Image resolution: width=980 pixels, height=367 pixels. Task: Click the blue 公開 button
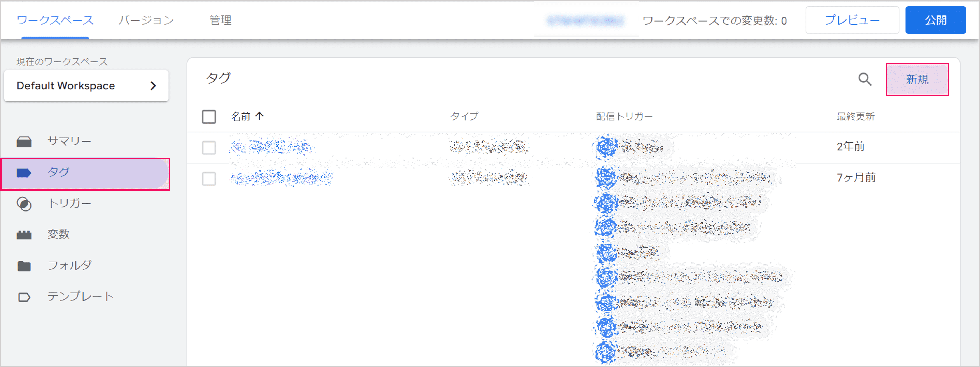click(936, 20)
